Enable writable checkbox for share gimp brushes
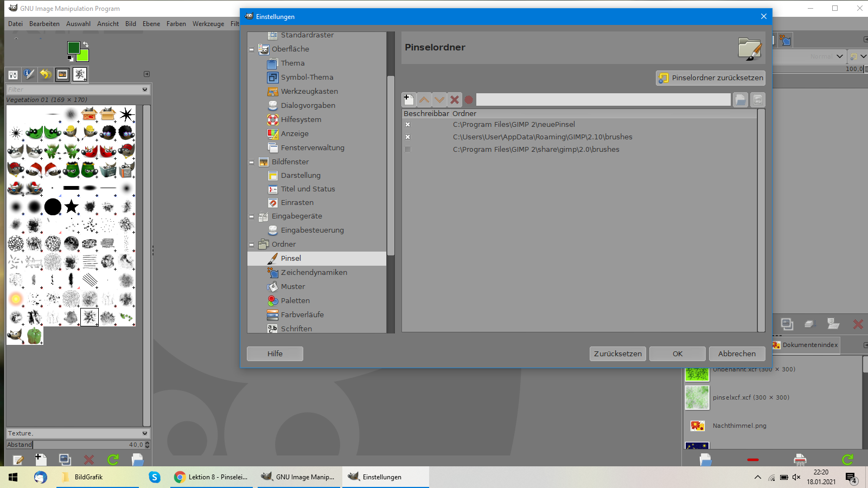This screenshot has height=488, width=868. coord(408,150)
